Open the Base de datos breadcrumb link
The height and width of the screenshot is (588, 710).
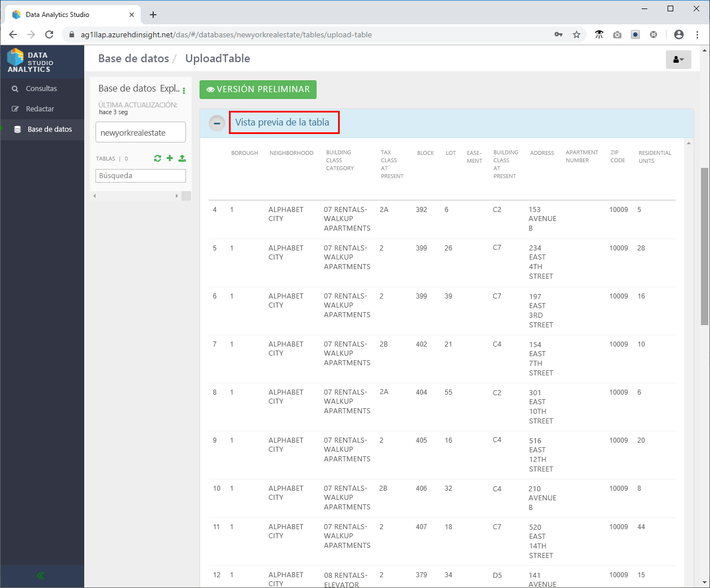pos(133,58)
